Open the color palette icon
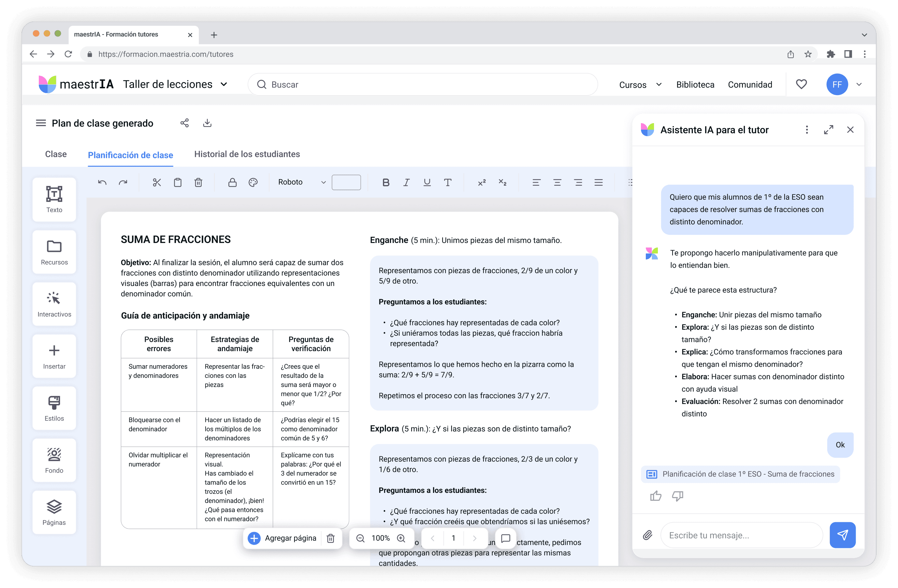This screenshot has height=588, width=898. 253,182
